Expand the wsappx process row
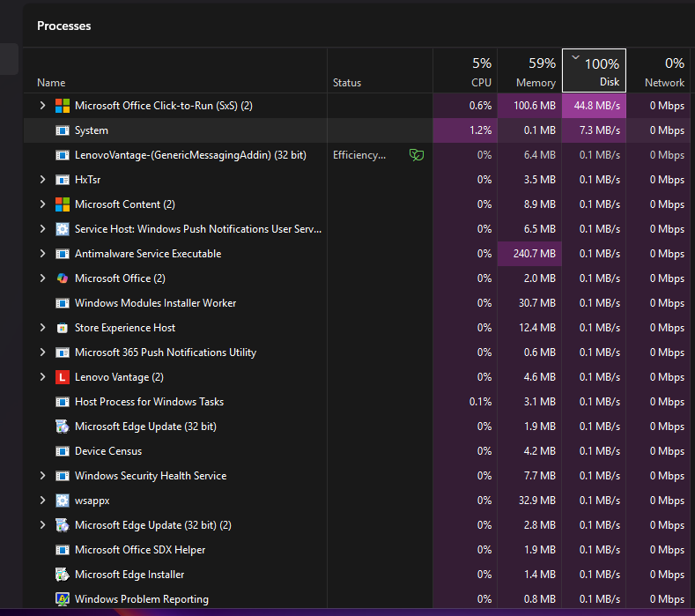This screenshot has height=616, width=695. [x=42, y=501]
